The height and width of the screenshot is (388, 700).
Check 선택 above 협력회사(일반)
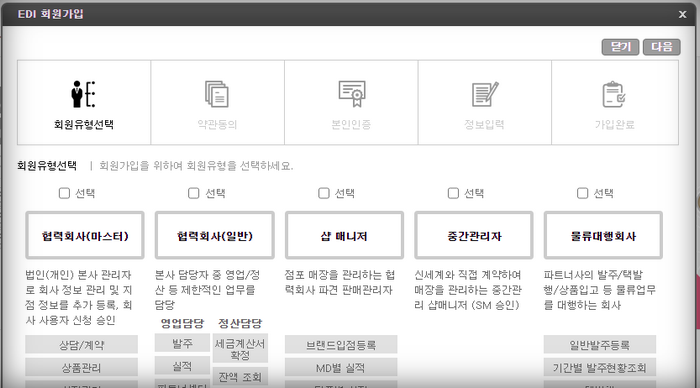click(x=193, y=193)
